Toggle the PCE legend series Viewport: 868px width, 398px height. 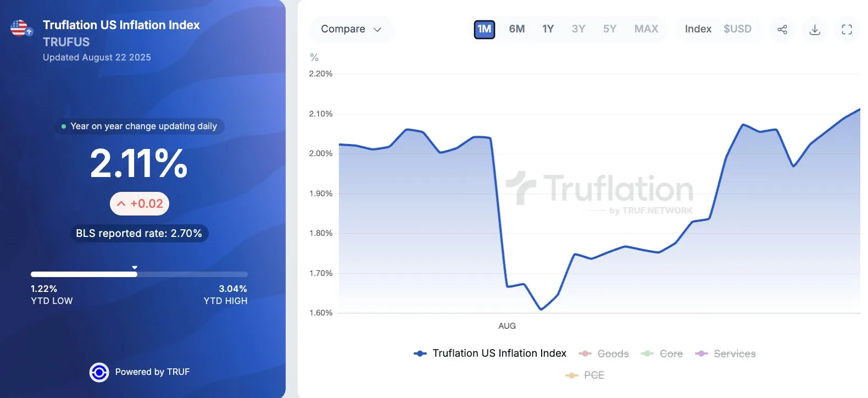[586, 375]
